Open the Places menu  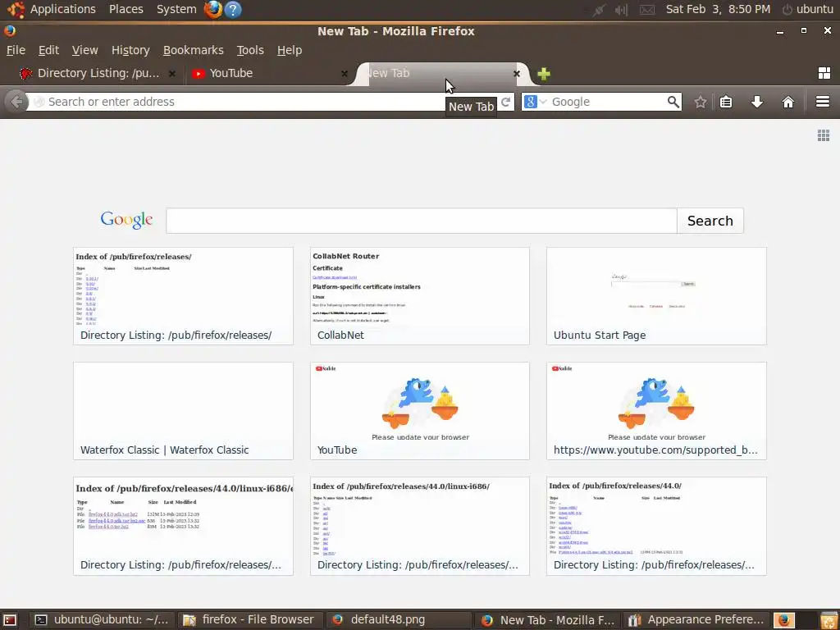126,9
